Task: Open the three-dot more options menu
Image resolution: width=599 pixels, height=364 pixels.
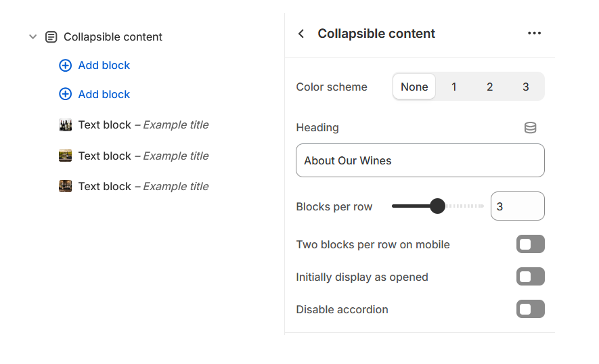Action: (534, 34)
